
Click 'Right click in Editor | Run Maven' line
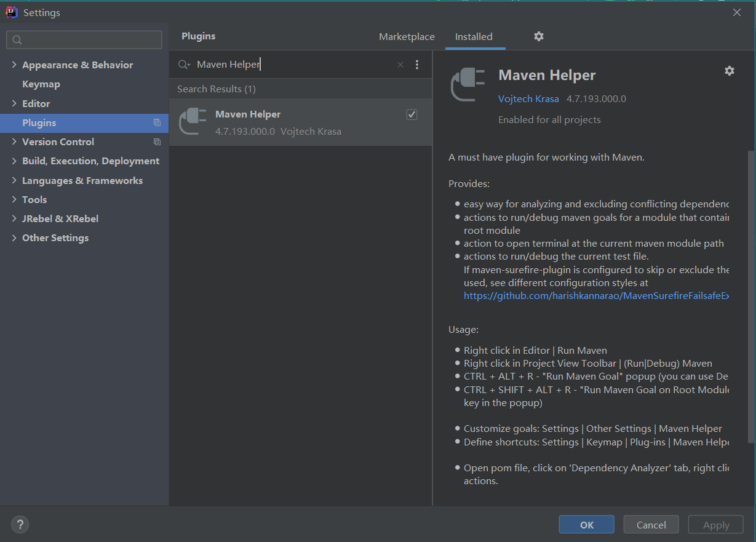(x=535, y=351)
